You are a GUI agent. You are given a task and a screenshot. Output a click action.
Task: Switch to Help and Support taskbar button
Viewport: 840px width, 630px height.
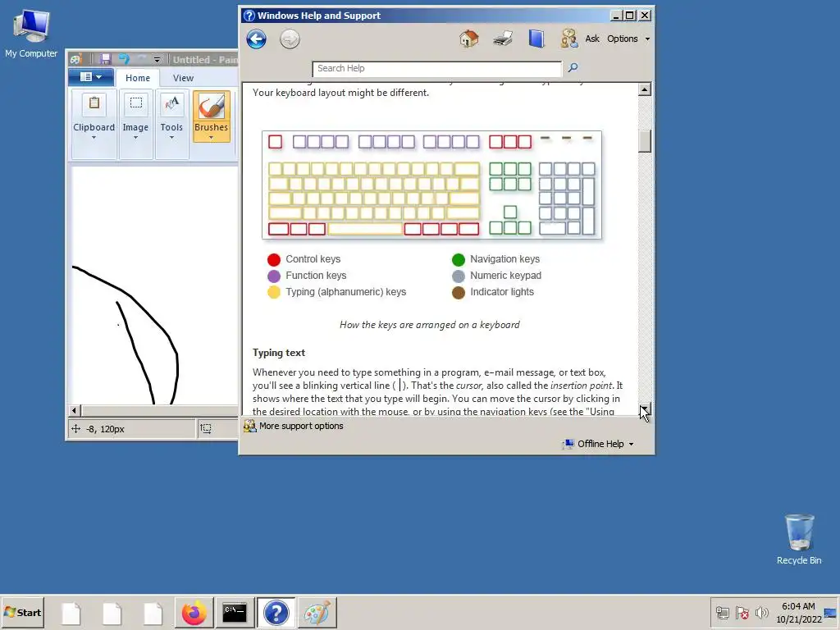click(276, 613)
